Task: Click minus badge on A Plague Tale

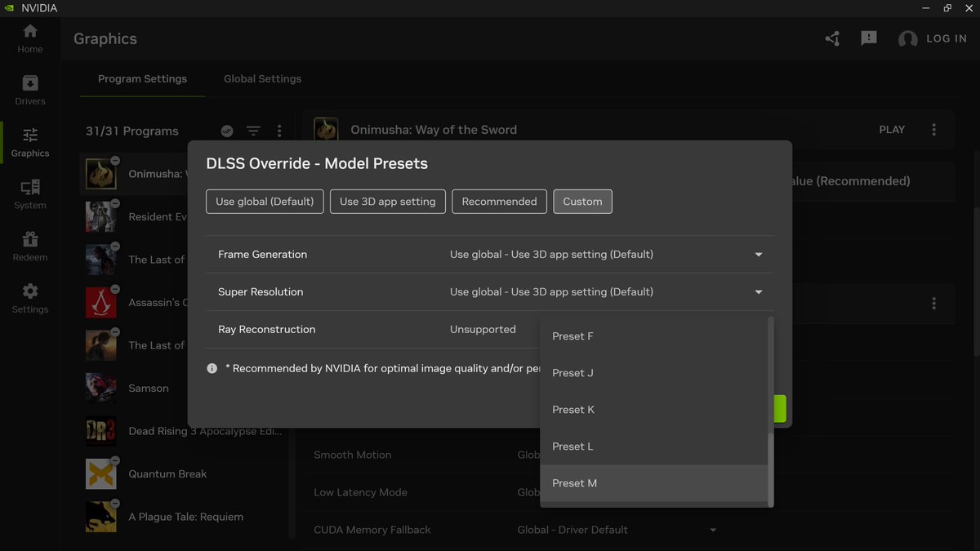Action: click(115, 504)
